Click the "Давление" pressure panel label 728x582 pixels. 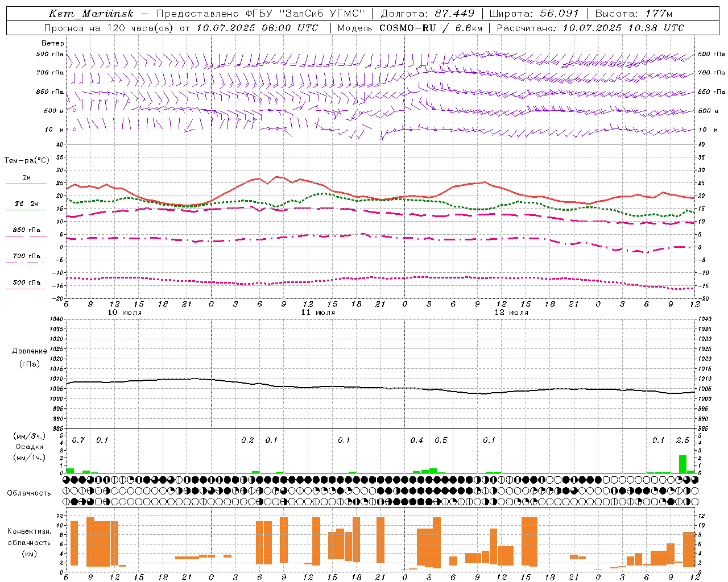[x=30, y=351]
